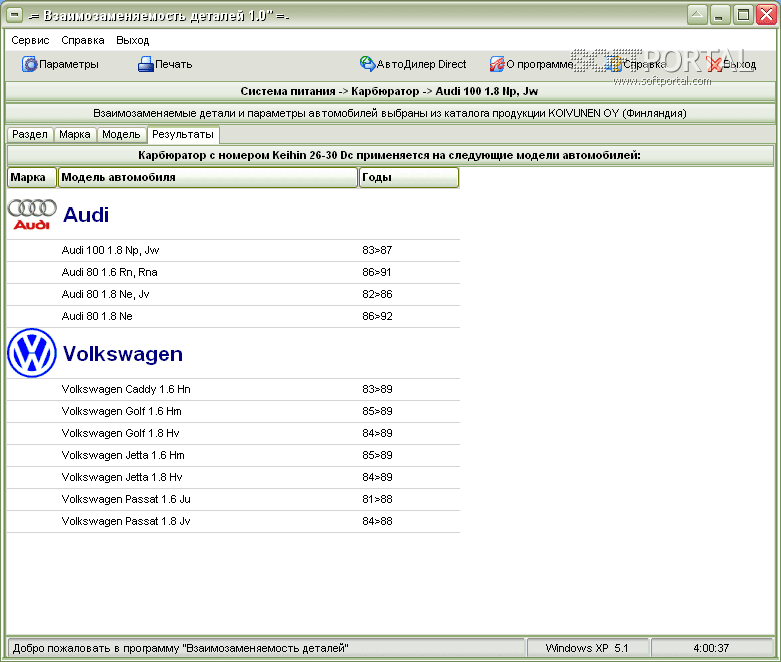Click the Печать printer icon
Screen dimensions: 781x662
(x=145, y=64)
